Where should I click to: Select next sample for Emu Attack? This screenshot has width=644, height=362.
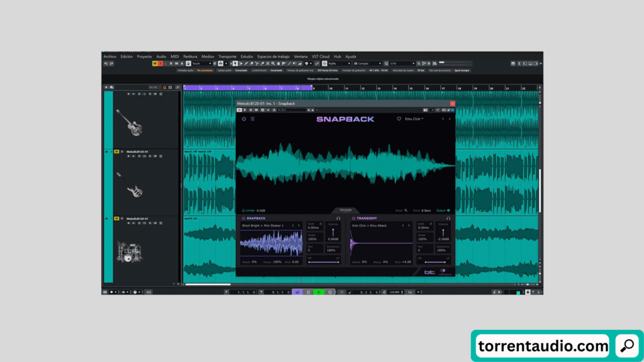pos(409,226)
